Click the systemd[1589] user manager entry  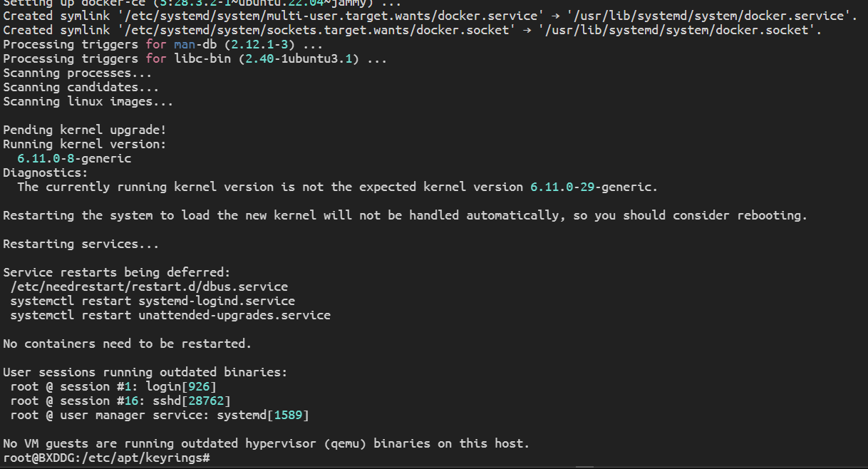(263, 415)
